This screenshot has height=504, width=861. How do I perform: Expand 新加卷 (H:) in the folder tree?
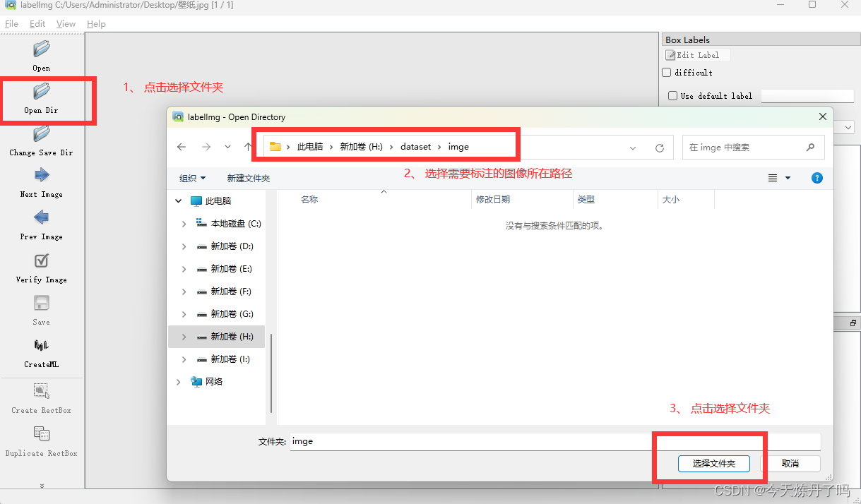pos(183,336)
